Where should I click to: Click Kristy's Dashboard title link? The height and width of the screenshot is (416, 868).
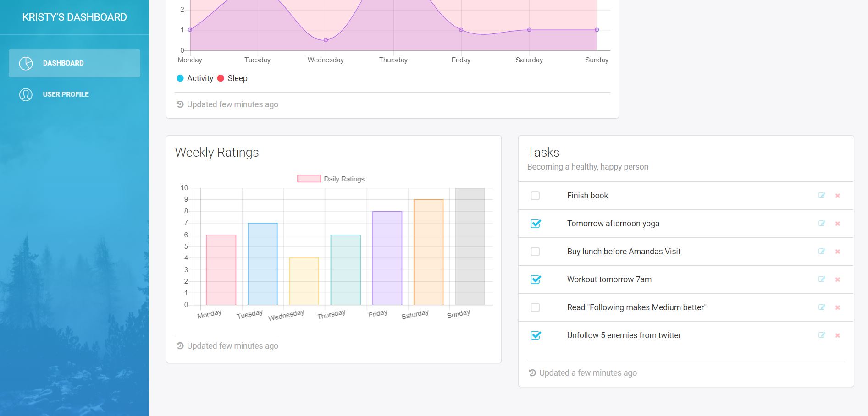tap(74, 17)
